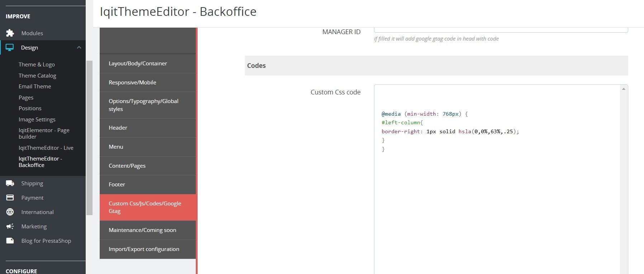
Task: Click the Design monitor icon
Action: [10, 47]
